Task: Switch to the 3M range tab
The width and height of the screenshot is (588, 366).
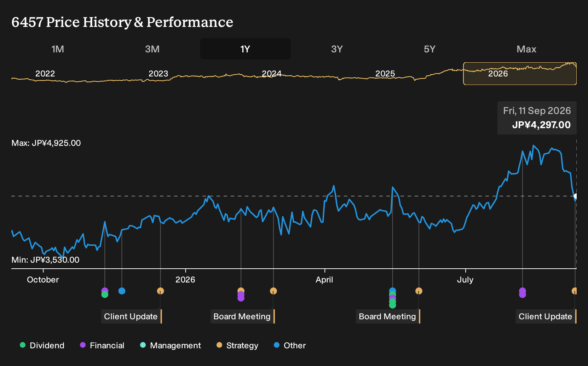Action: (152, 49)
